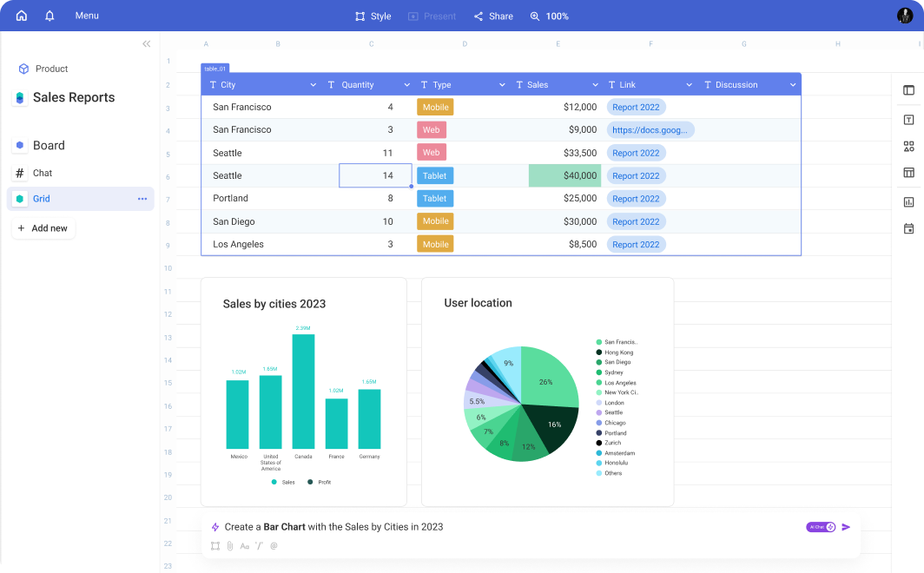Open the City column filter dropdown

tap(314, 84)
